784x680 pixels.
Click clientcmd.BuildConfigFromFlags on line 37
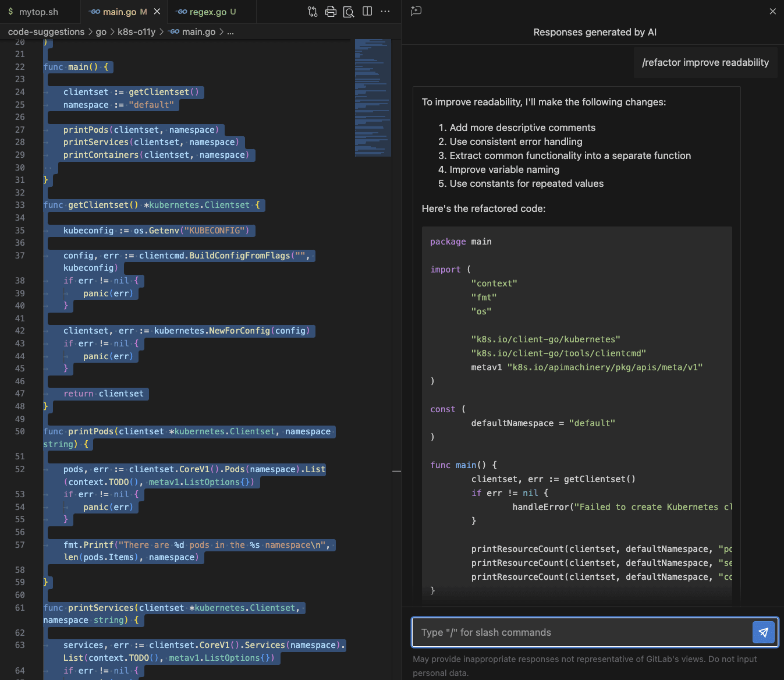click(x=215, y=256)
